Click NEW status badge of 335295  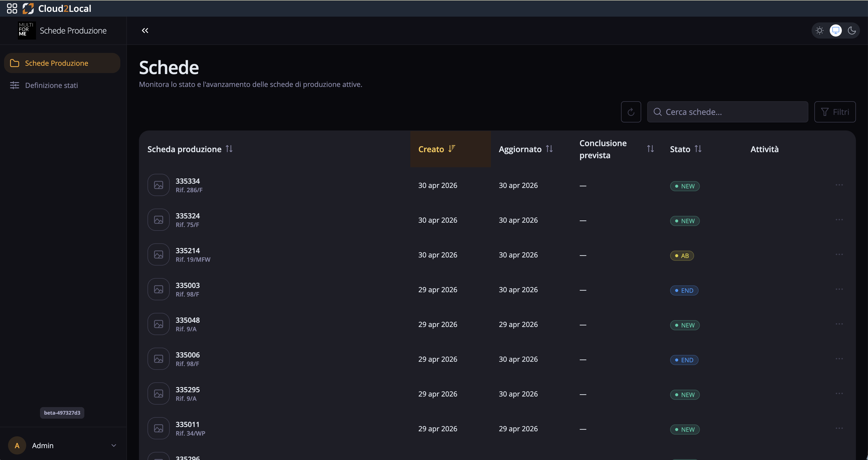click(685, 395)
